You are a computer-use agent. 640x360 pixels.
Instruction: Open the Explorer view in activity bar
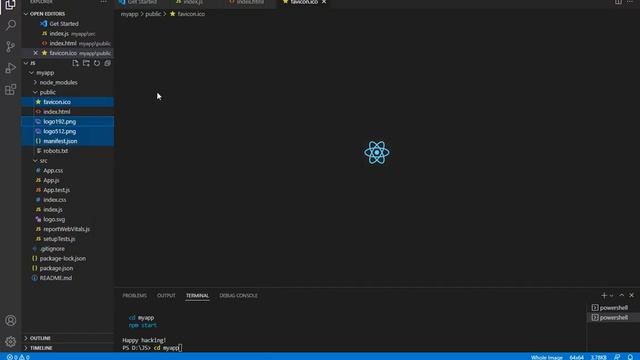coord(10,4)
